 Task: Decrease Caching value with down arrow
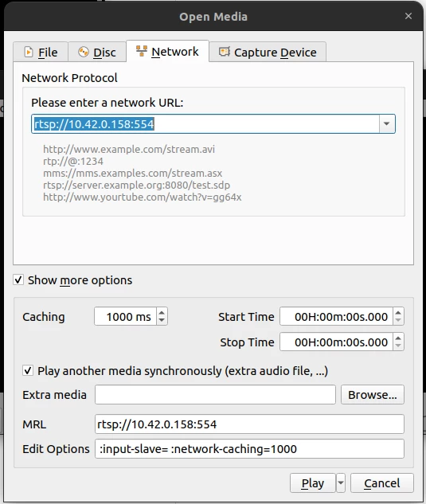pos(162,320)
